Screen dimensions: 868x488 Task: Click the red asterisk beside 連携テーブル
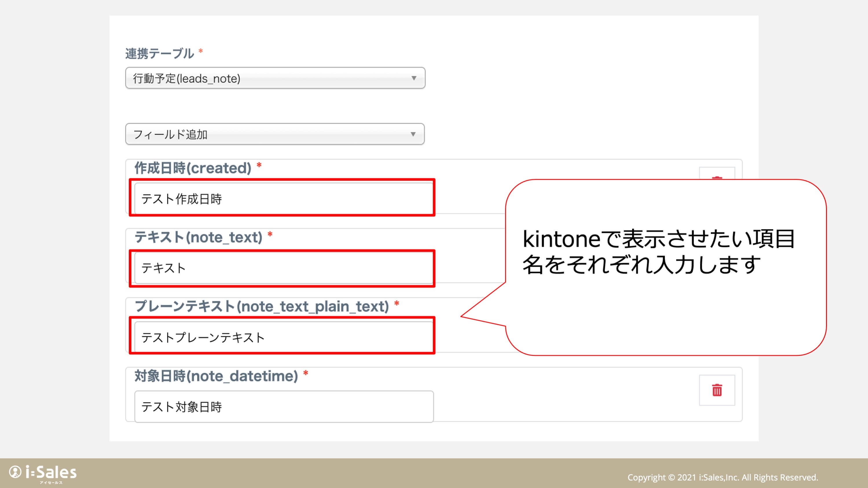coord(201,51)
